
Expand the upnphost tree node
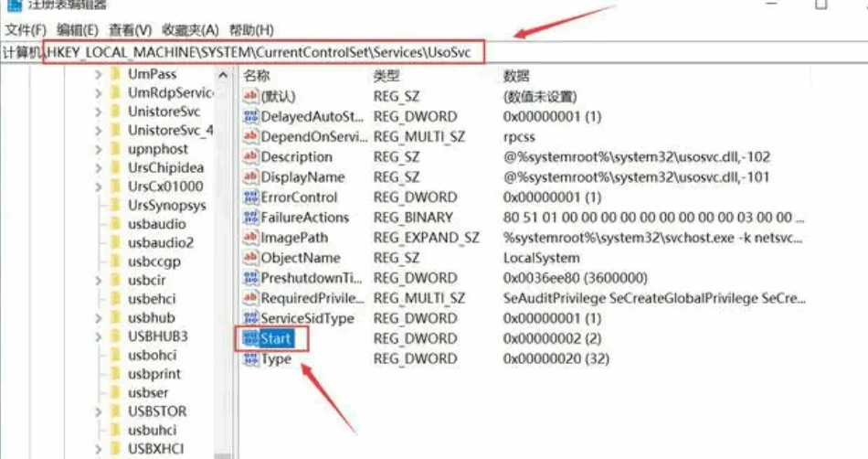99,149
